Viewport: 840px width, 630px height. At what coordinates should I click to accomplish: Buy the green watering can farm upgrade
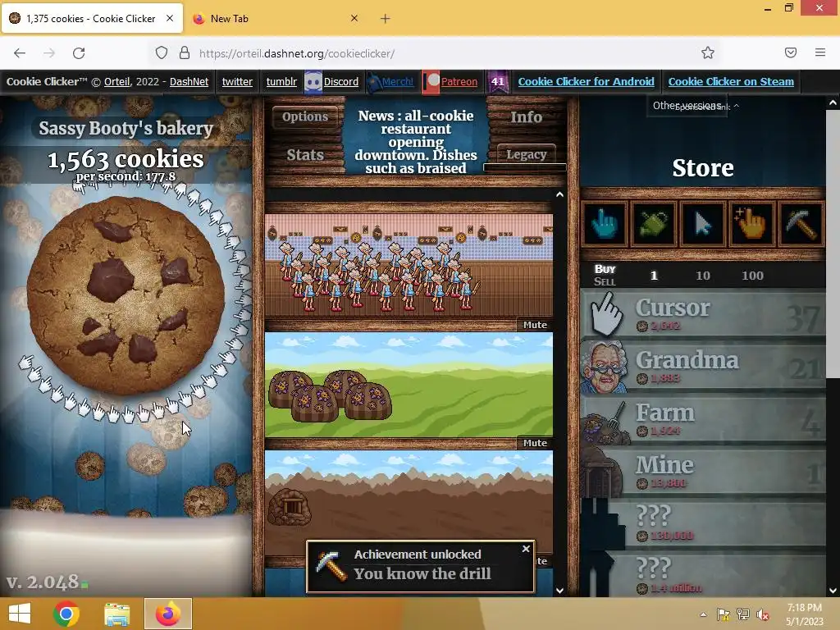654,223
